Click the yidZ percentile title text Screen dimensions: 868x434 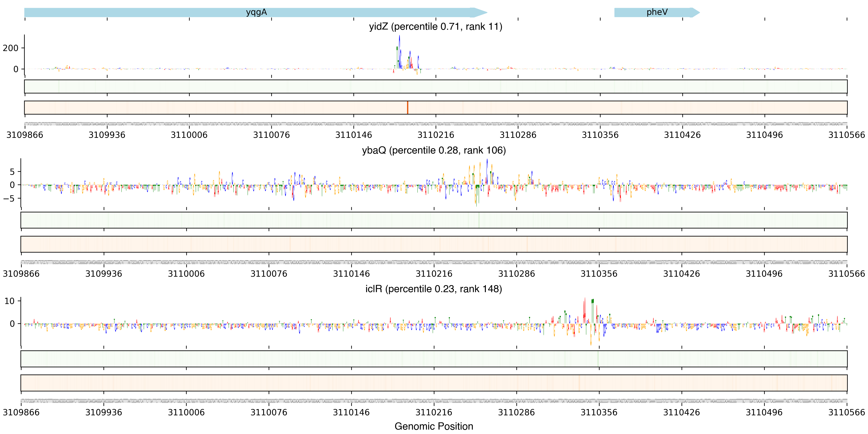click(435, 27)
